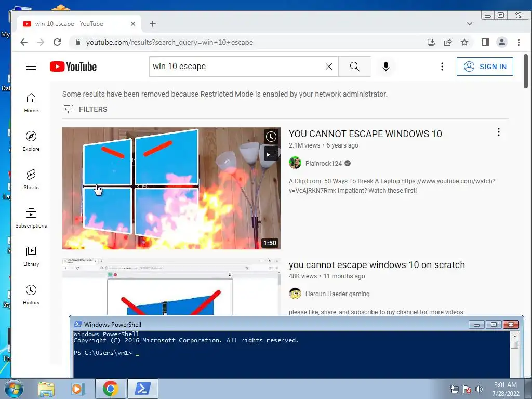
Task: Bookmark this page with star icon
Action: pyautogui.click(x=464, y=42)
